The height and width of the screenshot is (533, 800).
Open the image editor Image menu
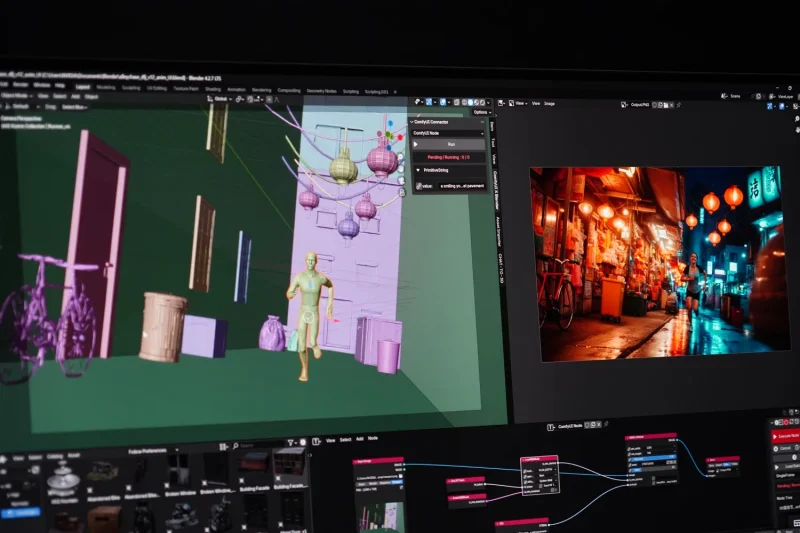click(x=549, y=104)
